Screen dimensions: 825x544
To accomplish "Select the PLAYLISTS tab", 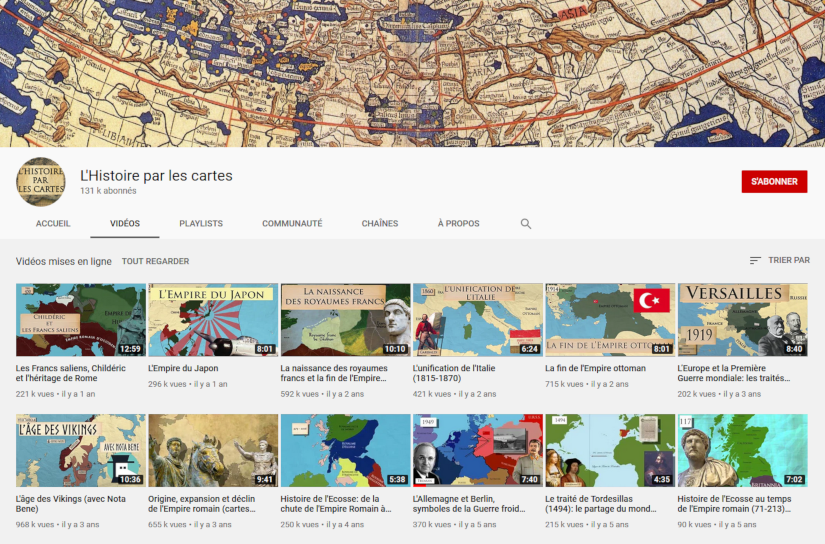I will point(201,224).
